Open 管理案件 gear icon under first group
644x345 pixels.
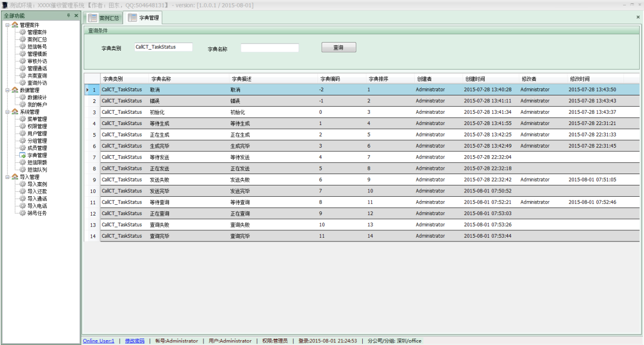[x=23, y=32]
